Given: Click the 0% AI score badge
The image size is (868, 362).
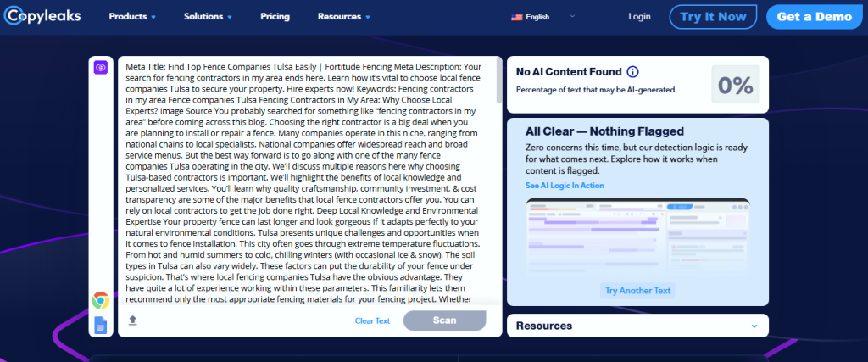Looking at the screenshot, I should pos(735,85).
